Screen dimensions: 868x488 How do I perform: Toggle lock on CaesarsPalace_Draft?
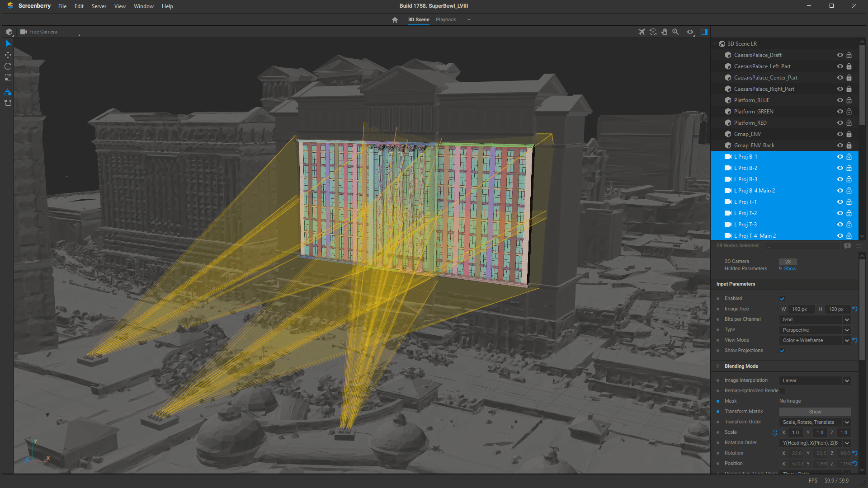click(849, 55)
